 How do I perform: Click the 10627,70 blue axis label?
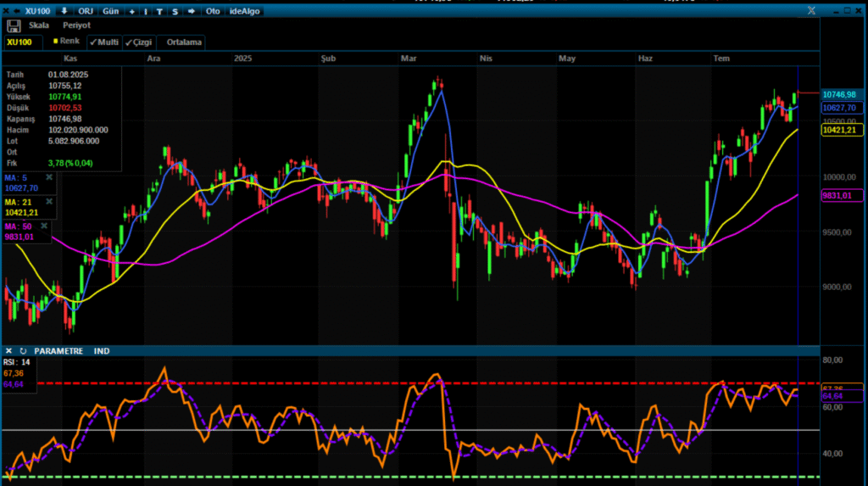click(842, 108)
